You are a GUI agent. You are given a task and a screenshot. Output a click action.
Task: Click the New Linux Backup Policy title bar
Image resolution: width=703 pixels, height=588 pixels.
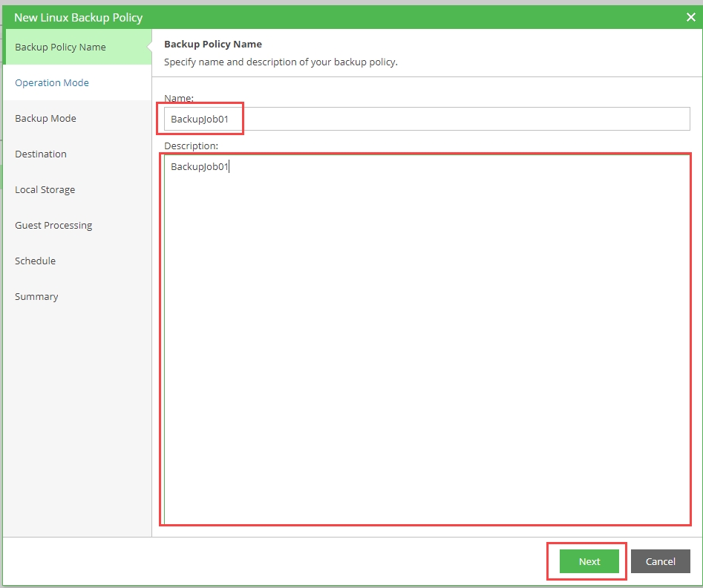(x=297, y=17)
